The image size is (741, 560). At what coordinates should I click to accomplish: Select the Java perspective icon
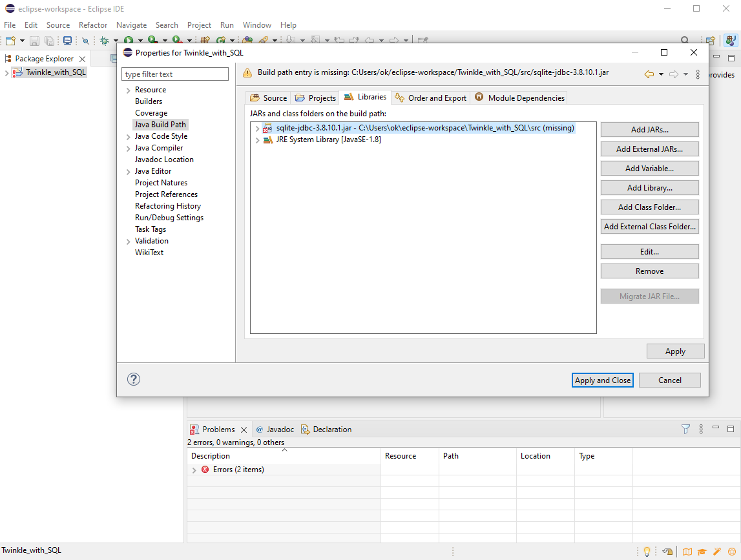[731, 41]
